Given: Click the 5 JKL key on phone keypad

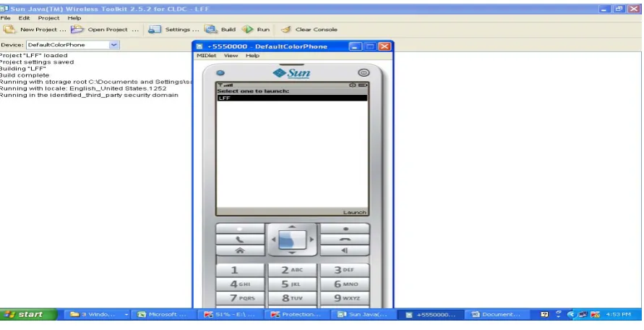Looking at the screenshot, I should pos(292,284).
